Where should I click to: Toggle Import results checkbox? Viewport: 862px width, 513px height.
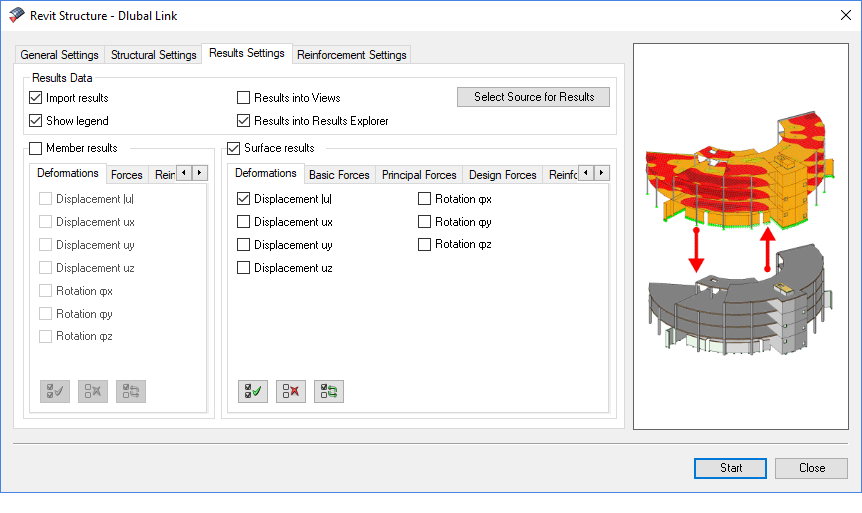[x=36, y=98]
